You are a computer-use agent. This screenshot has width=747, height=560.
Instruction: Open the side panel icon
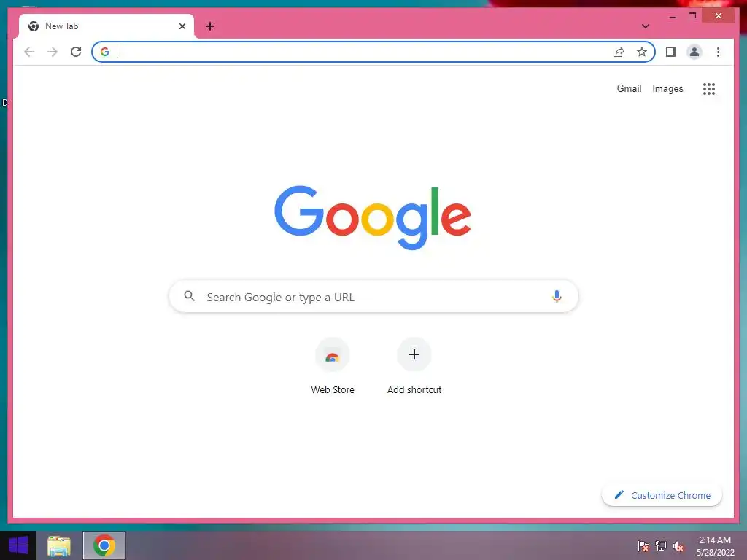tap(671, 52)
